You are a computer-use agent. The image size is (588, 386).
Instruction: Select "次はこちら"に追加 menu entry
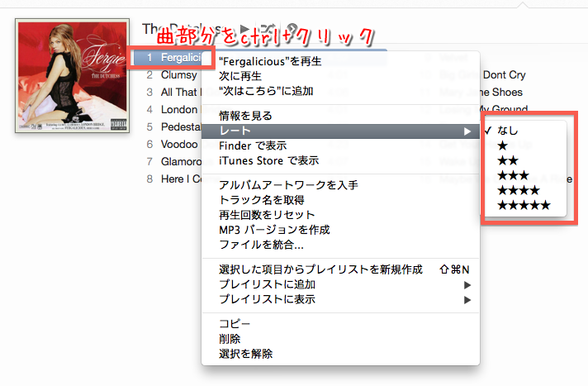[x=340, y=91]
